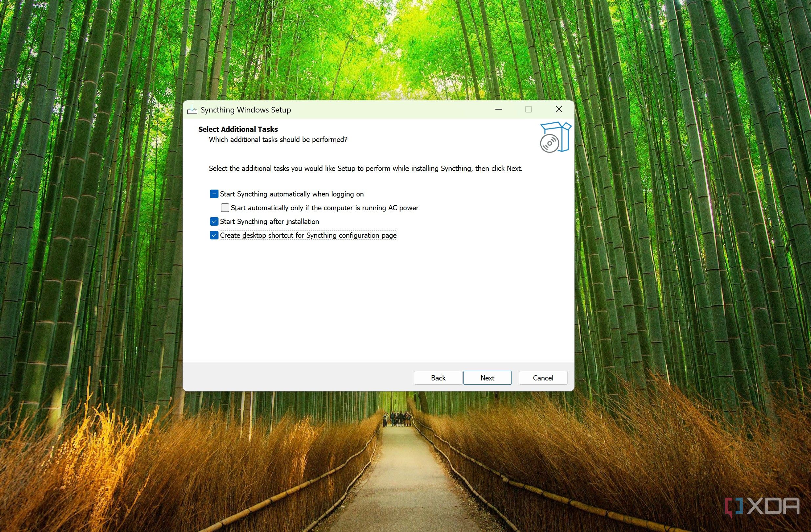The height and width of the screenshot is (532, 811).
Task: Enable the AC power only checkbox
Action: coord(225,208)
